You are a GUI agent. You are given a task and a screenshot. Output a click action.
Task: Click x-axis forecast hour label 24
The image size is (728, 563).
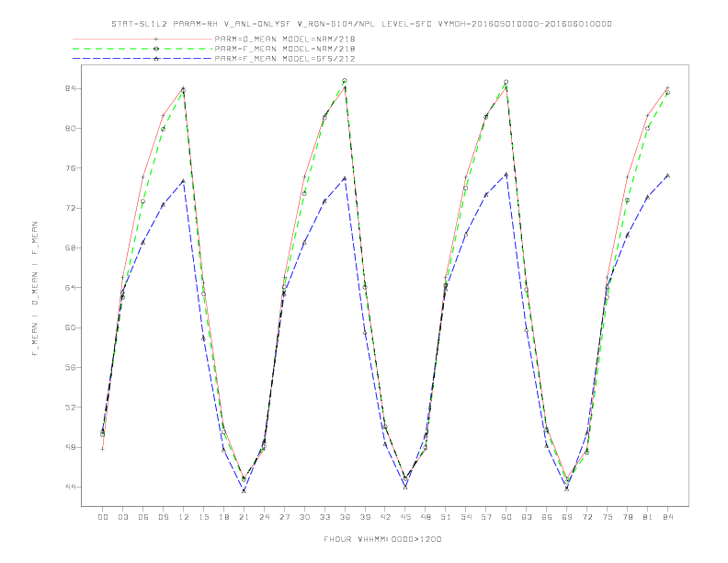click(x=264, y=517)
